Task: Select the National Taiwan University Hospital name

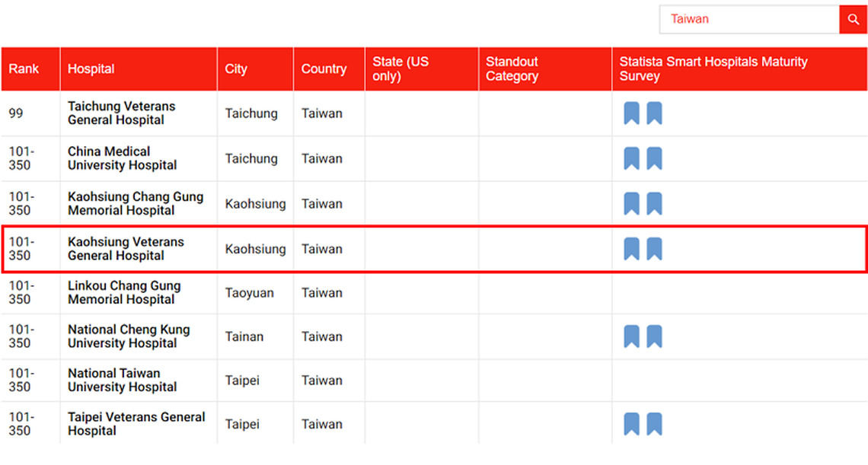Action: tap(123, 380)
